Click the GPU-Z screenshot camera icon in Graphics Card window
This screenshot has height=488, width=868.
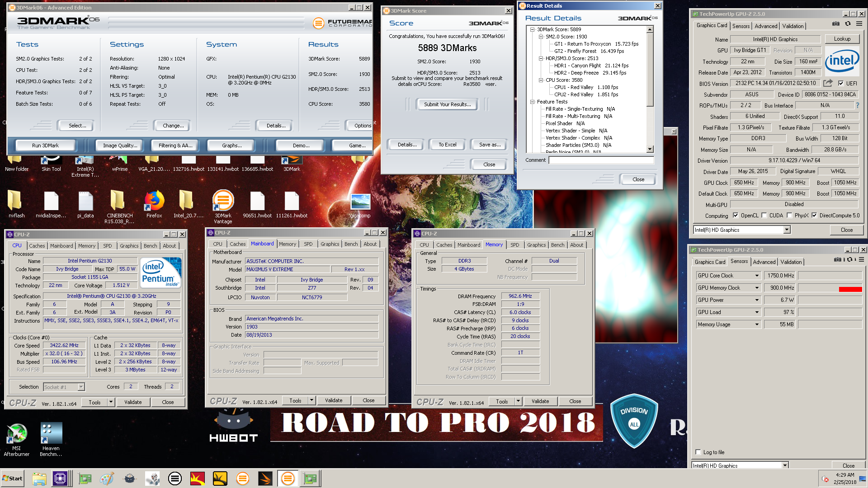tap(836, 24)
